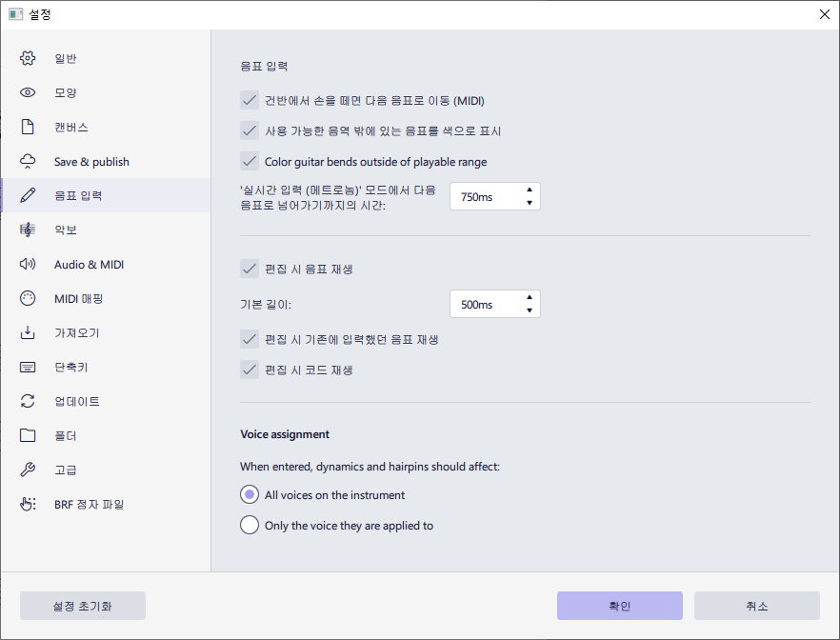The height and width of the screenshot is (640, 840).
Task: Click the 500ms 기본 길이 field
Action: [x=495, y=304]
